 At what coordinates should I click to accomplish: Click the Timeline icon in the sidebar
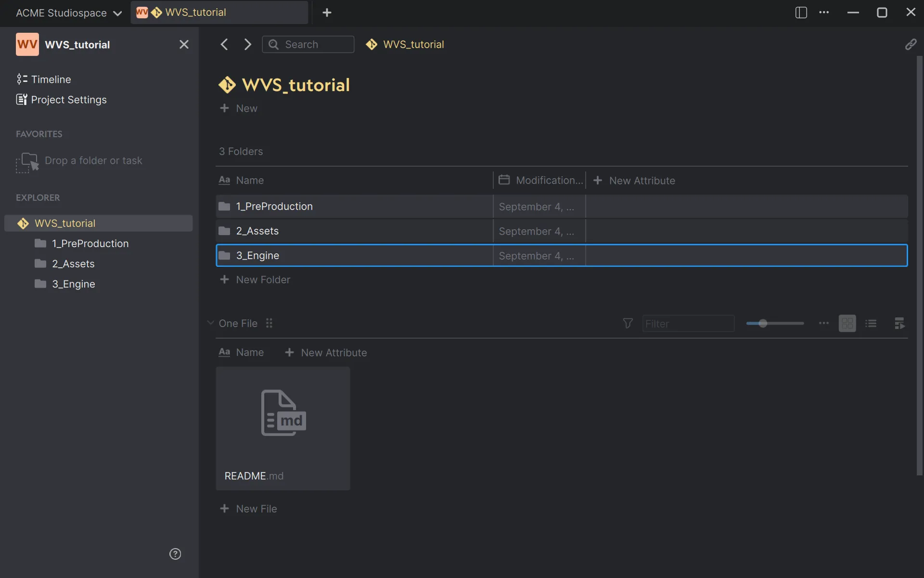pyautogui.click(x=22, y=79)
